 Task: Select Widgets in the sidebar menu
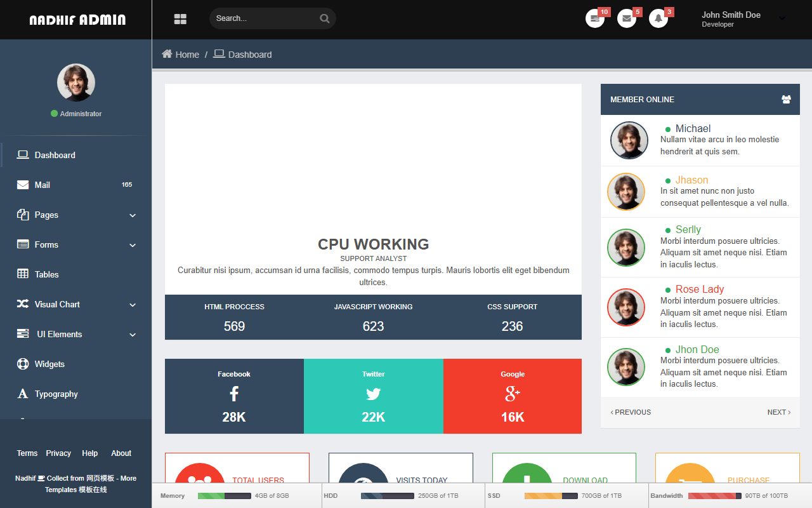(x=76, y=364)
